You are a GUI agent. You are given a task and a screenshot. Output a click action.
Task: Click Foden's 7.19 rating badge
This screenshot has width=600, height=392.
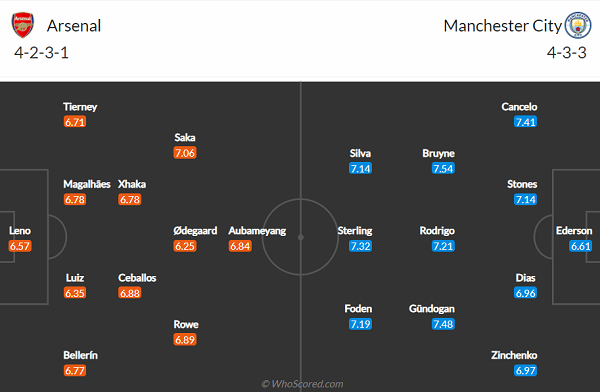[360, 324]
